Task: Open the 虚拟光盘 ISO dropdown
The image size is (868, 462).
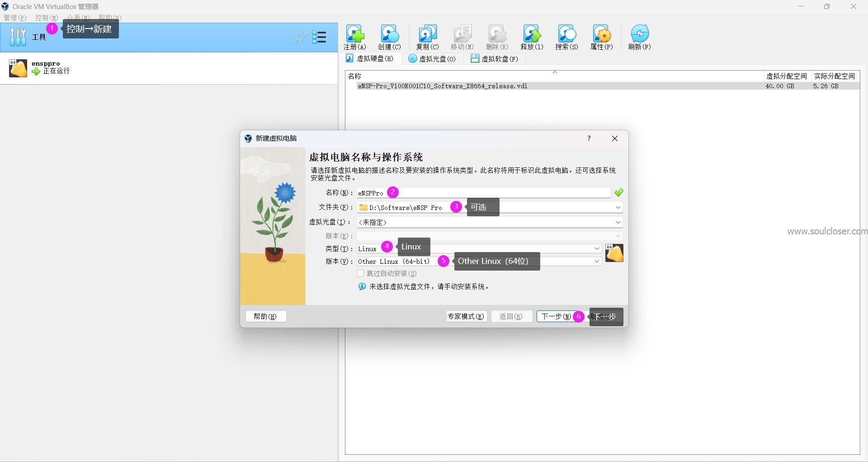Action: [618, 222]
